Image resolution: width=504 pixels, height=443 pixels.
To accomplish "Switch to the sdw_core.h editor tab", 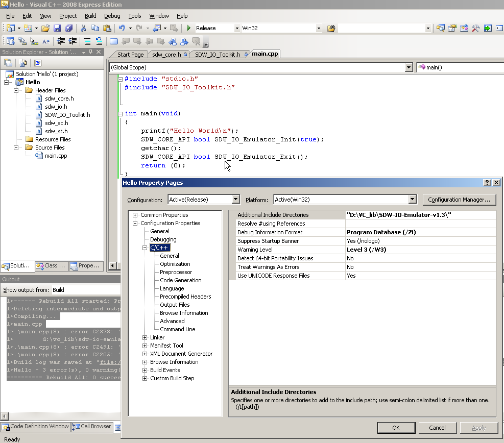I will (x=169, y=54).
